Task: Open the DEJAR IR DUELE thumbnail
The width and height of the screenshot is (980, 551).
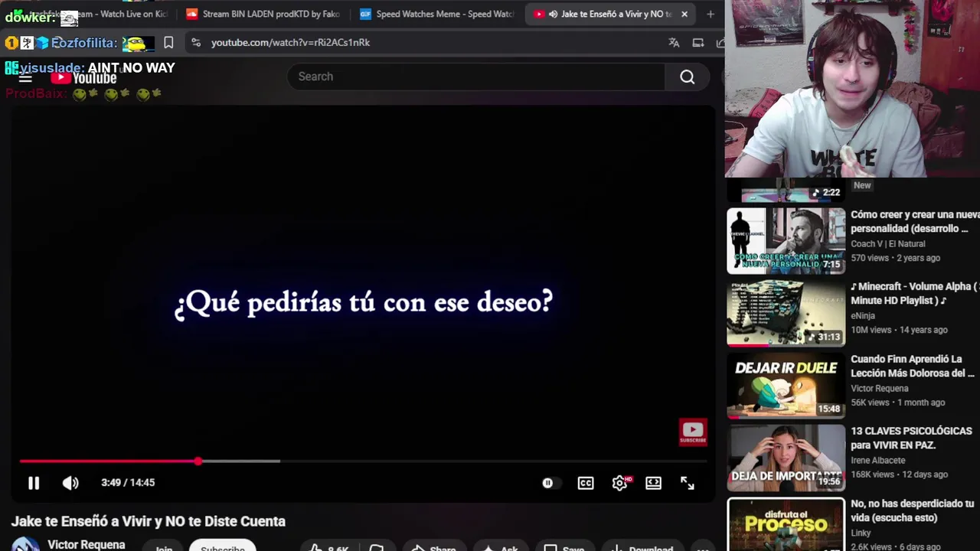Action: [786, 386]
